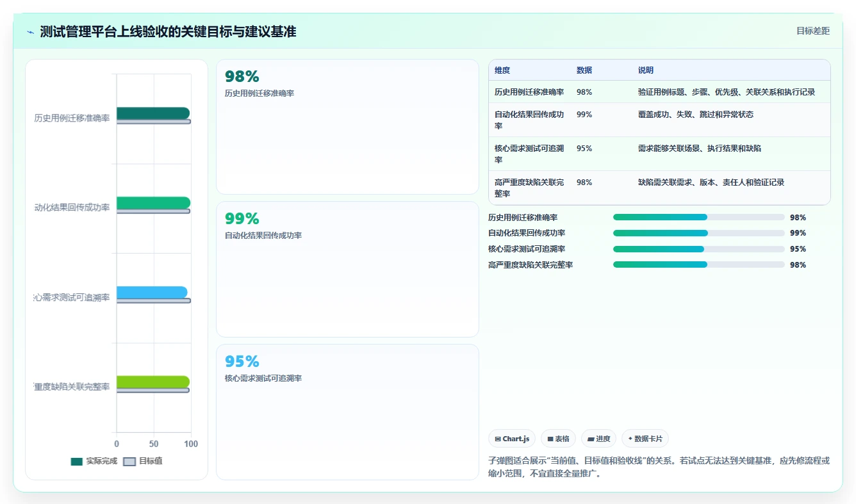Select the 数据卡片 tag chip
This screenshot has width=856, height=504.
coord(645,439)
